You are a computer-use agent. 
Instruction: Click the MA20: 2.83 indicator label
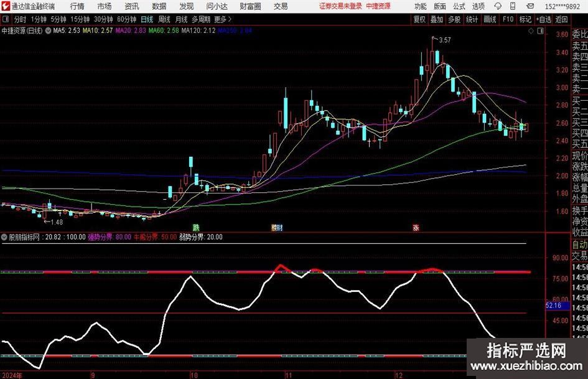131,30
